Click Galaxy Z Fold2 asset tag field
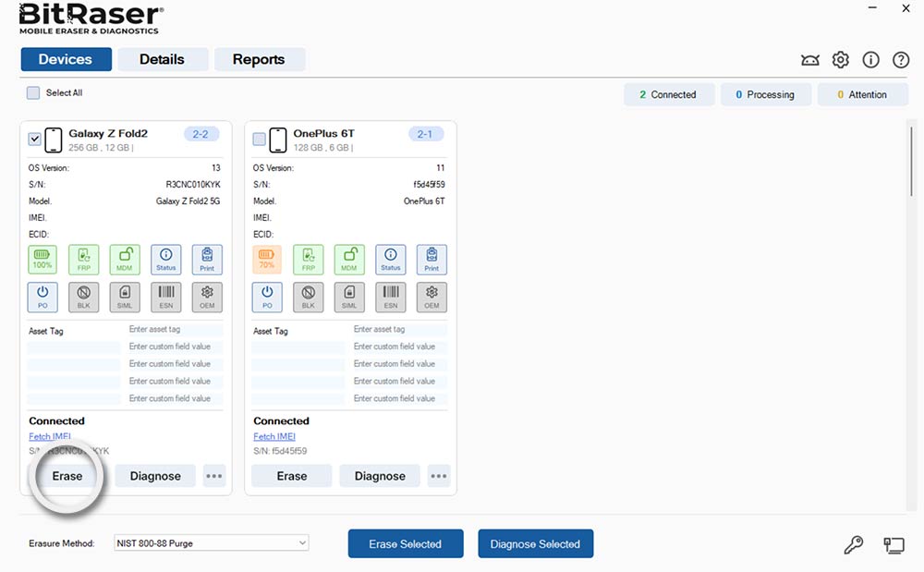Screen dimensions: 924x572 coord(175,329)
